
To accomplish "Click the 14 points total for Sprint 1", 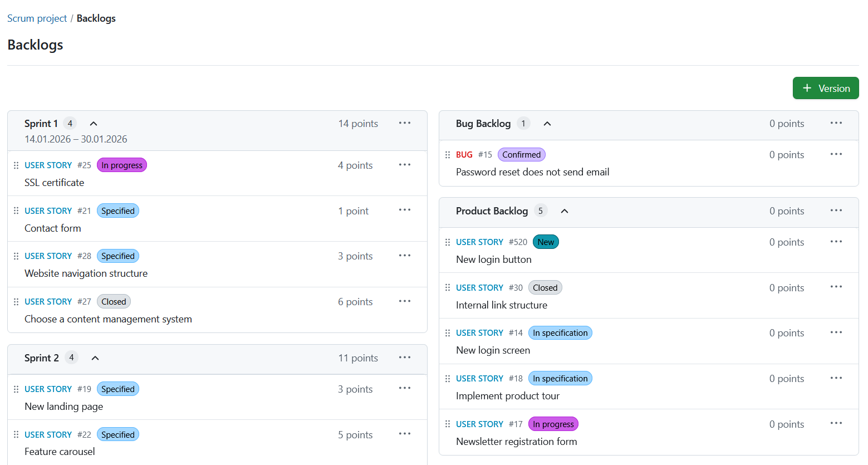I will (358, 123).
